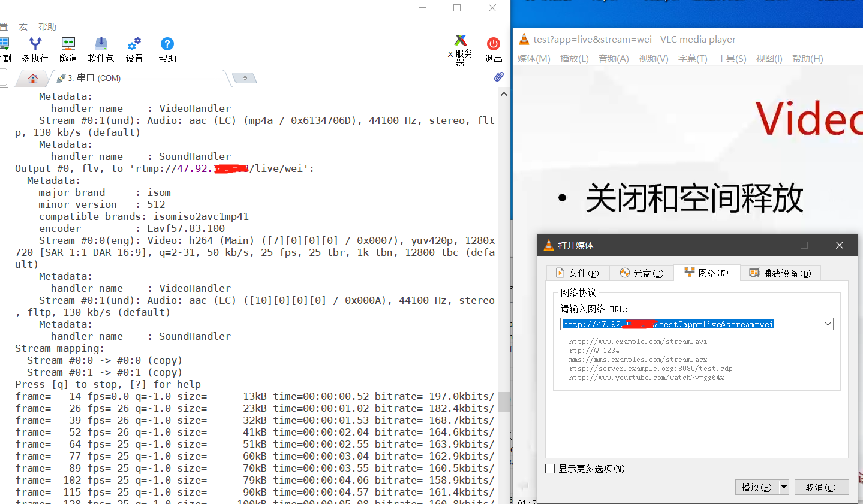Open VLC 视频(V) menu
The image size is (863, 504).
[654, 58]
